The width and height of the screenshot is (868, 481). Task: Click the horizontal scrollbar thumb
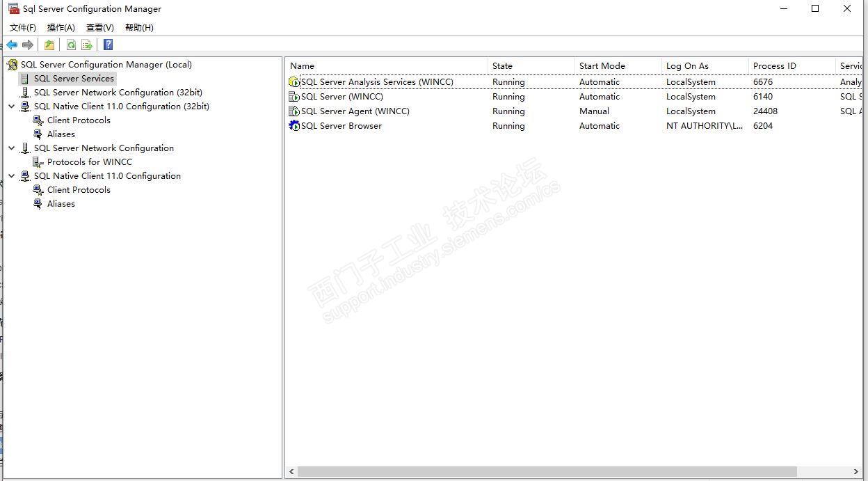[547, 471]
